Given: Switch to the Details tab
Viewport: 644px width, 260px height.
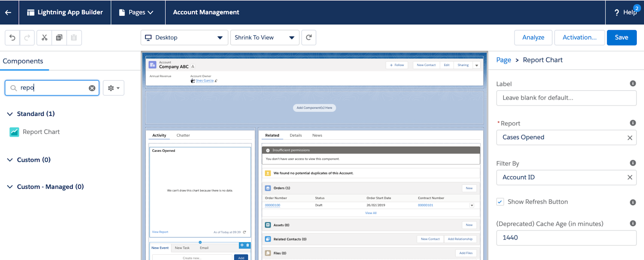Looking at the screenshot, I should click(x=296, y=135).
